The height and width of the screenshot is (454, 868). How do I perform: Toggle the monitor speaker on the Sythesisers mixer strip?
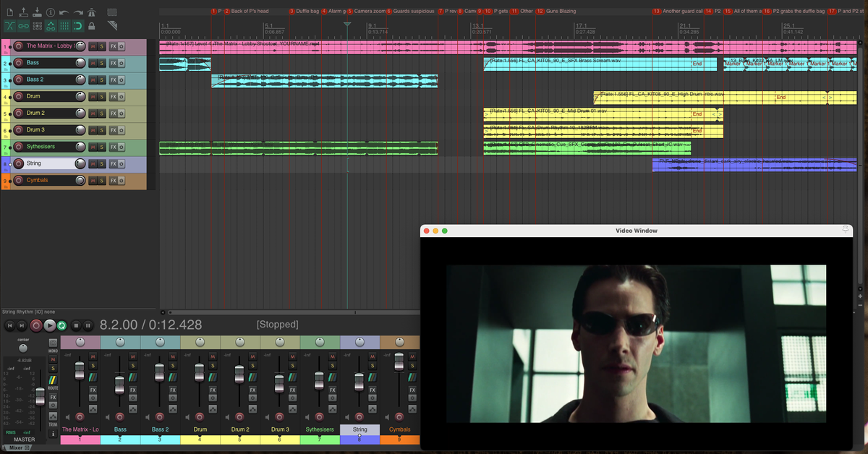point(307,417)
